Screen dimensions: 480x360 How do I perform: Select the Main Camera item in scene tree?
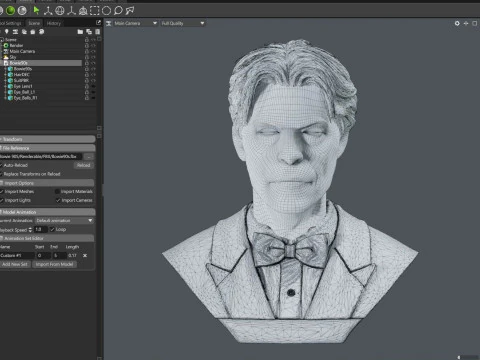coord(22,51)
